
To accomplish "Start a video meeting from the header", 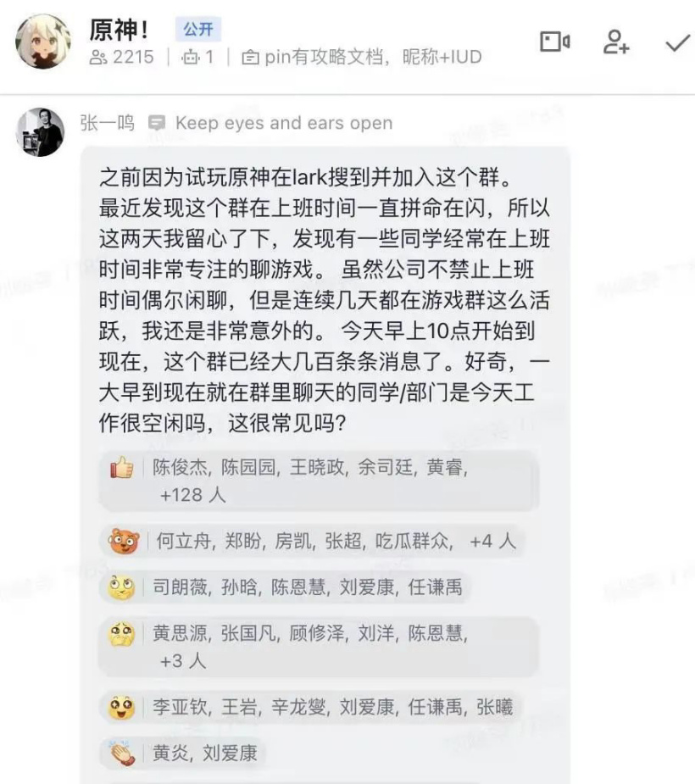I will pyautogui.click(x=554, y=42).
